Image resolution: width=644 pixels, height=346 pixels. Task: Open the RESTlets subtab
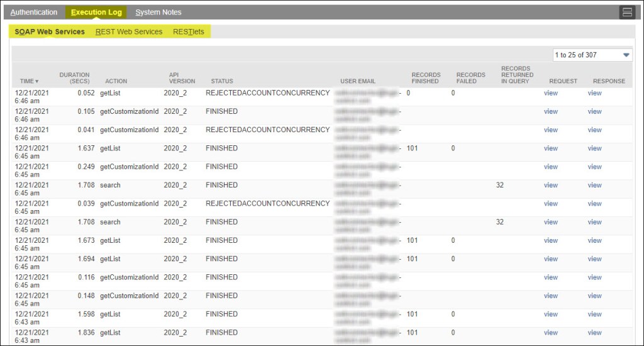pyautogui.click(x=189, y=31)
